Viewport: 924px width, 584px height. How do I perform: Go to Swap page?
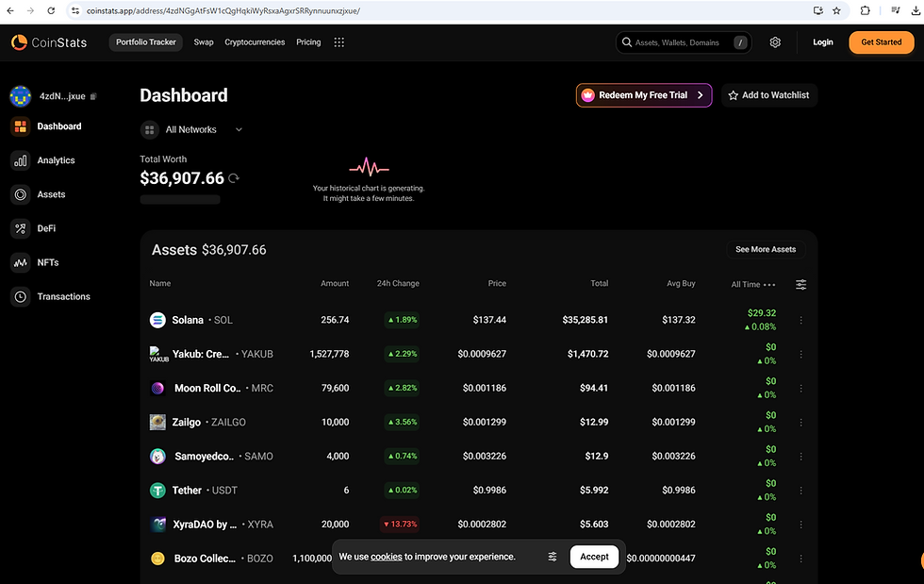pos(204,42)
